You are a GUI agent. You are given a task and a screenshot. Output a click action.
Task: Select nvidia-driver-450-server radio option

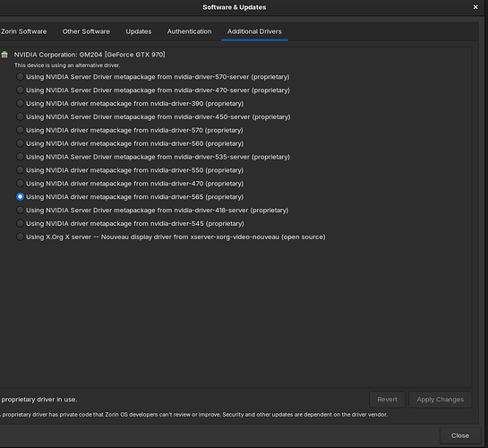tap(20, 116)
